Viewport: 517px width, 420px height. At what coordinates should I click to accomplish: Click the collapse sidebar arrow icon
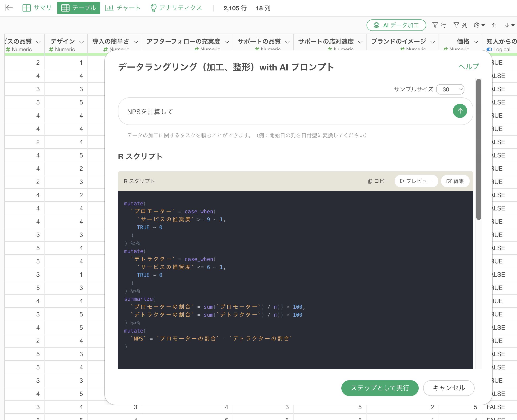pyautogui.click(x=9, y=8)
